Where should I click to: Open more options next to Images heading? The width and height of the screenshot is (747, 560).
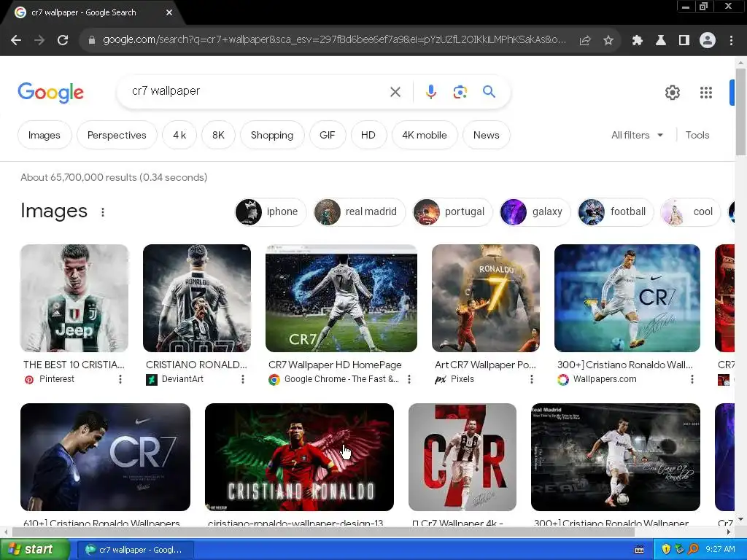103,212
